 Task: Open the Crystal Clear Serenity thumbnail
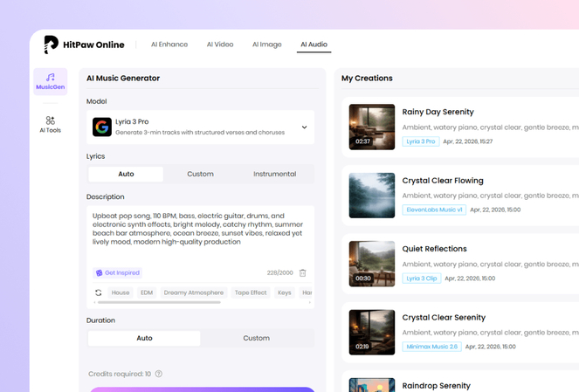pos(372,333)
